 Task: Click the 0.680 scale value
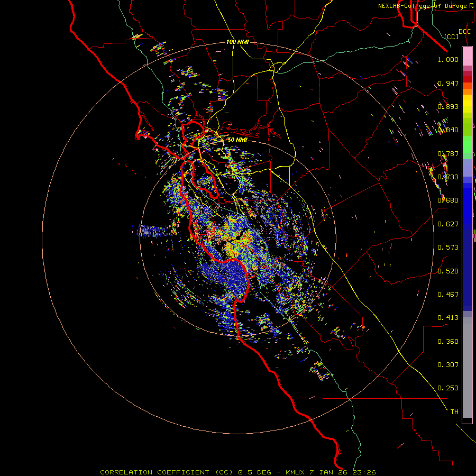coord(448,200)
